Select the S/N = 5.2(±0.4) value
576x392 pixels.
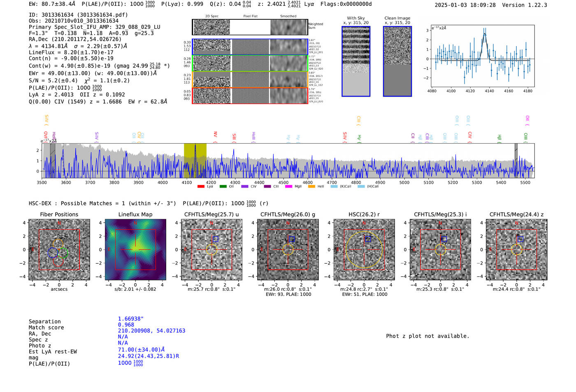tap(53, 81)
